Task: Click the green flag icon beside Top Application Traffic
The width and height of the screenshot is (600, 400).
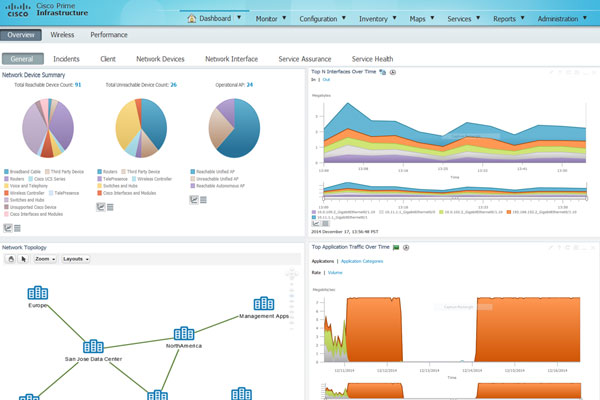Action: point(396,246)
